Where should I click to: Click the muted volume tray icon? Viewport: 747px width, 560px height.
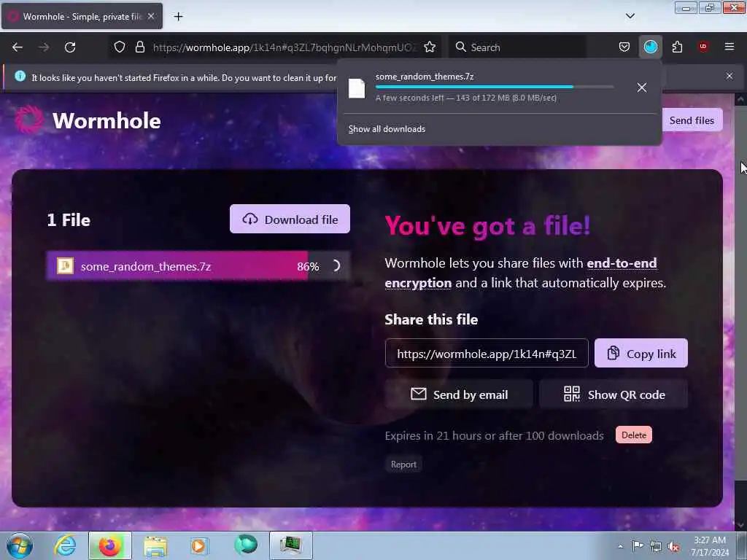(673, 547)
